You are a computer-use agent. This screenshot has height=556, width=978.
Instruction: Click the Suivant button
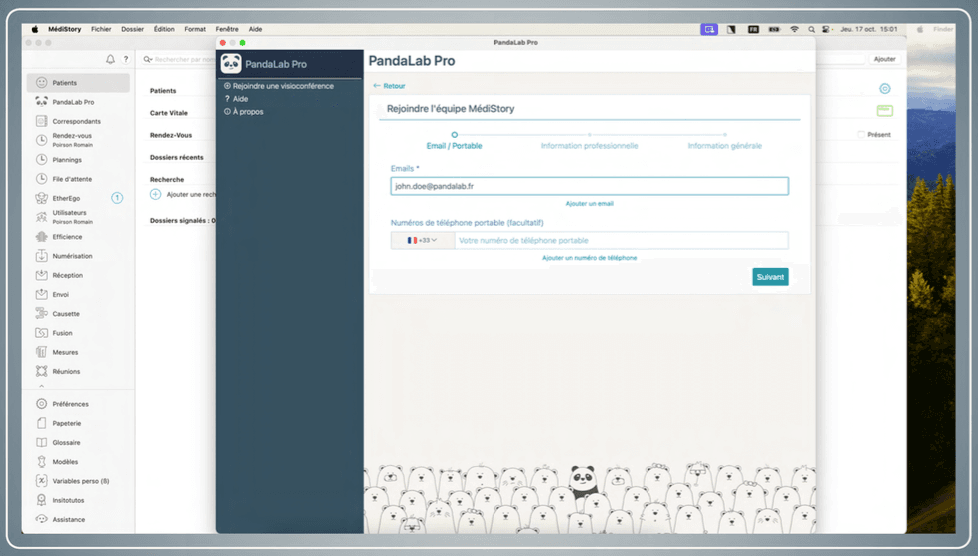tap(770, 277)
